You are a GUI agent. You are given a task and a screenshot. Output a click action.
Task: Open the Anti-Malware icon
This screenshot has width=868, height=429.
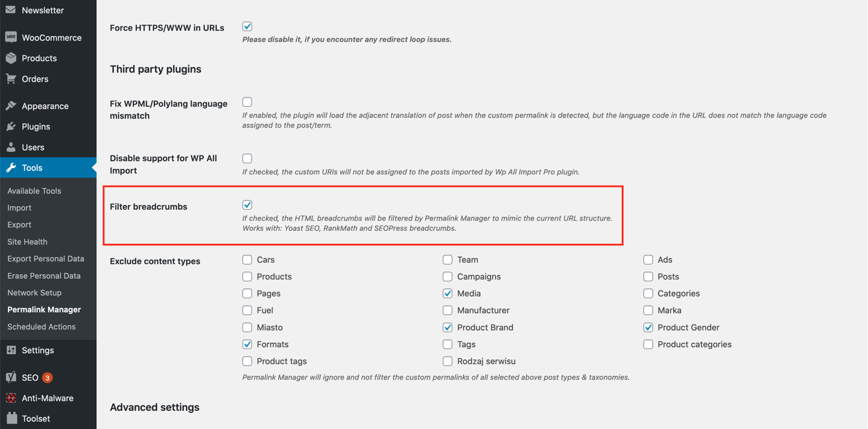[x=11, y=398]
